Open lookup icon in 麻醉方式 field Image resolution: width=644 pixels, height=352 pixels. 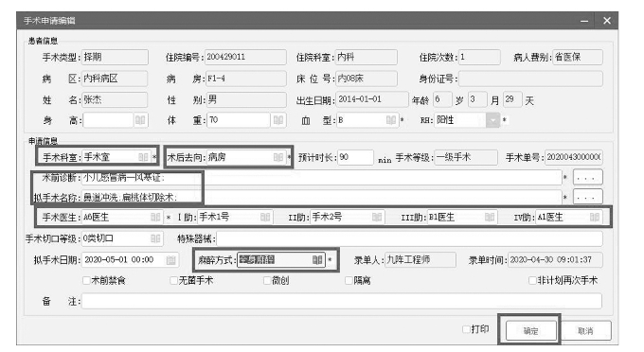tap(317, 259)
